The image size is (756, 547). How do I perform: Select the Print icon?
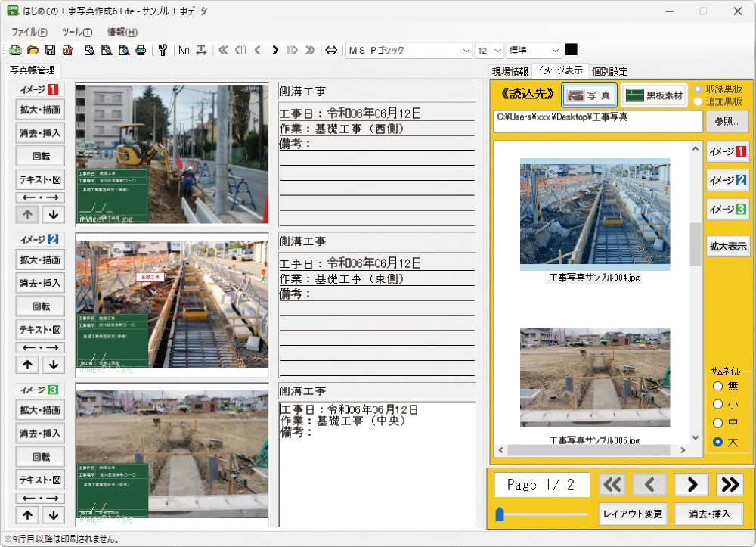pyautogui.click(x=140, y=49)
